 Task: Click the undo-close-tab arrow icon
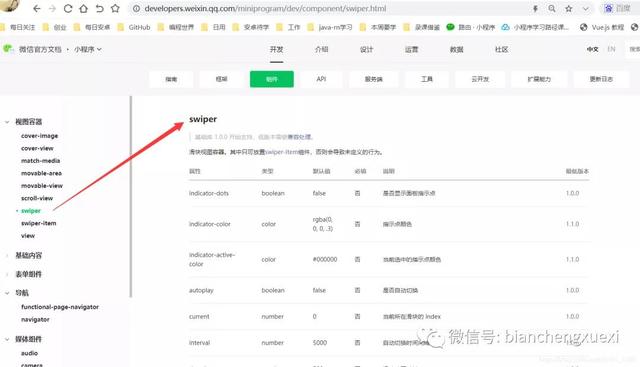[99, 9]
